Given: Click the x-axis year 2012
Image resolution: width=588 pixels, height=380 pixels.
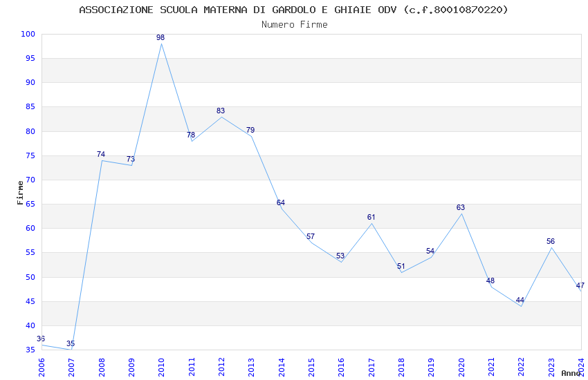Looking at the screenshot, I should tap(221, 368).
